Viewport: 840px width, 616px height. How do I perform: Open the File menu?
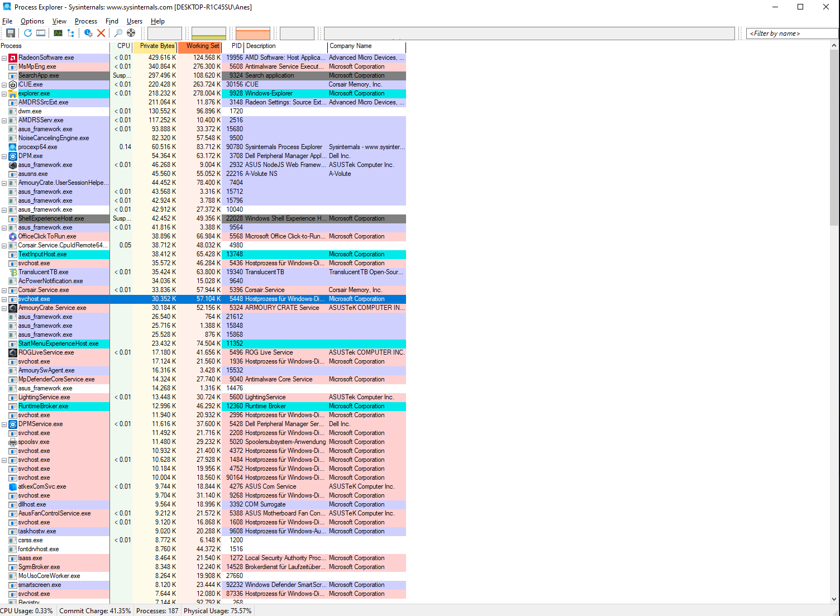[7, 21]
